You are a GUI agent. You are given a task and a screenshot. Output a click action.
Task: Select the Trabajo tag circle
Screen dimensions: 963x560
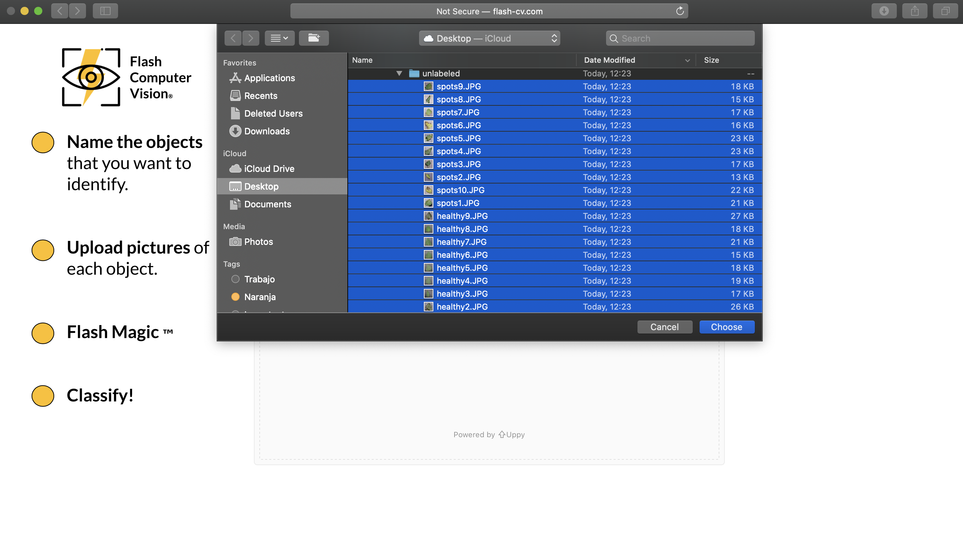tap(235, 279)
